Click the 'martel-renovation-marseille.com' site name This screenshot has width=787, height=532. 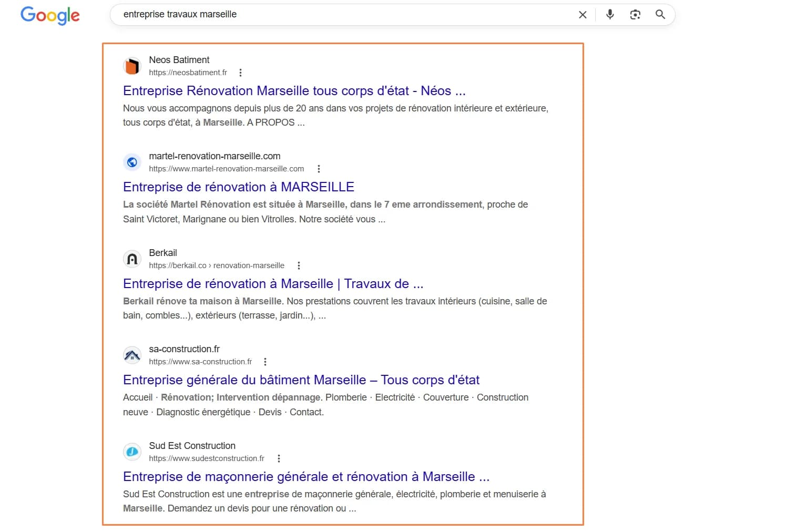tap(214, 156)
